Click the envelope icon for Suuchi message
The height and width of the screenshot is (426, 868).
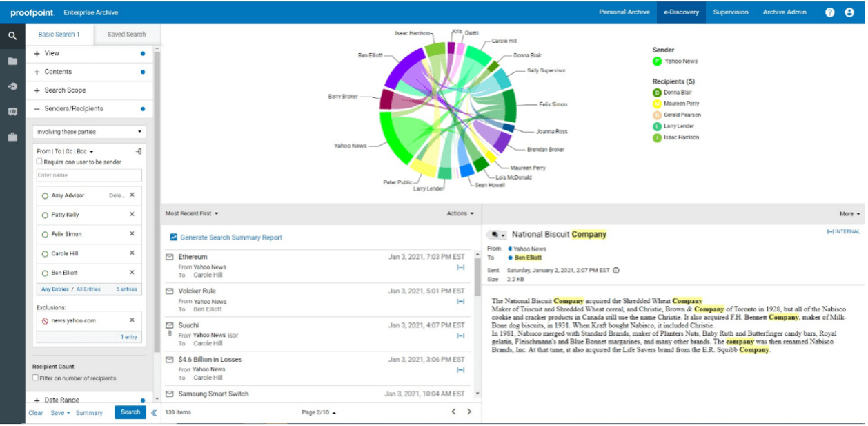(x=170, y=325)
